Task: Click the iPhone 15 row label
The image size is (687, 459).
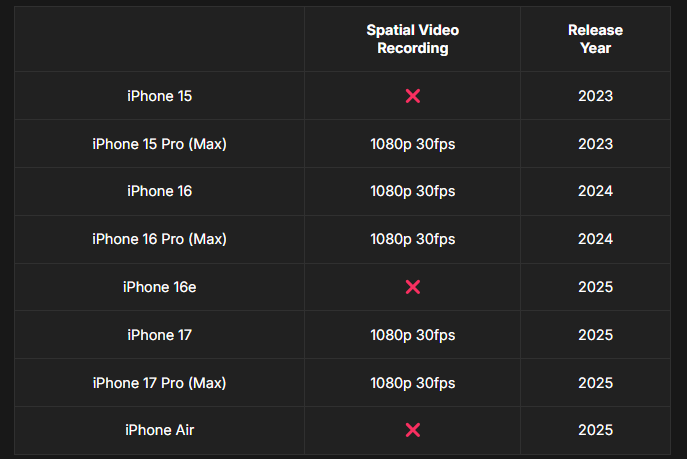Action: (159, 96)
